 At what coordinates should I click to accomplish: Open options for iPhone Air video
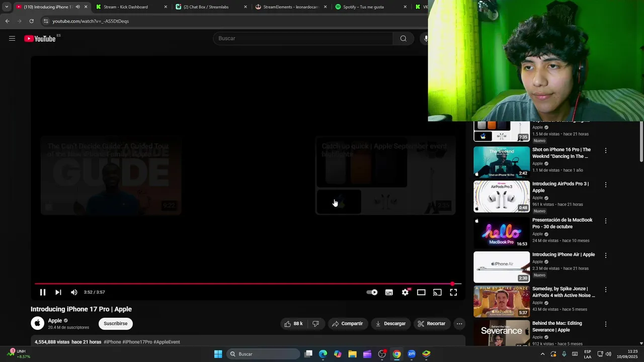click(606, 255)
